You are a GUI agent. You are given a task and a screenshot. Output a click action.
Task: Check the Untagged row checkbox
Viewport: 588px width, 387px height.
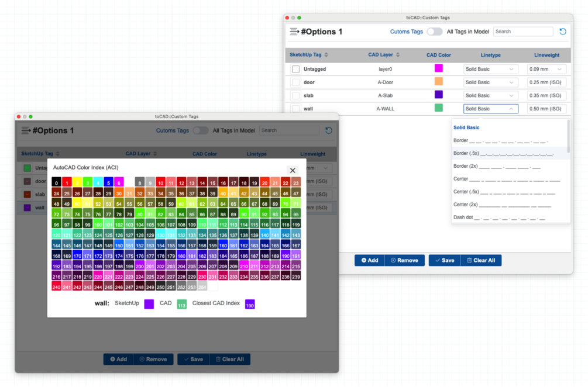point(296,70)
